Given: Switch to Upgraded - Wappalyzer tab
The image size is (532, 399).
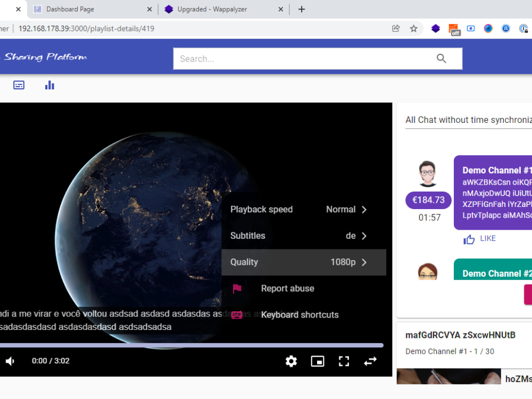Looking at the screenshot, I should [x=224, y=9].
